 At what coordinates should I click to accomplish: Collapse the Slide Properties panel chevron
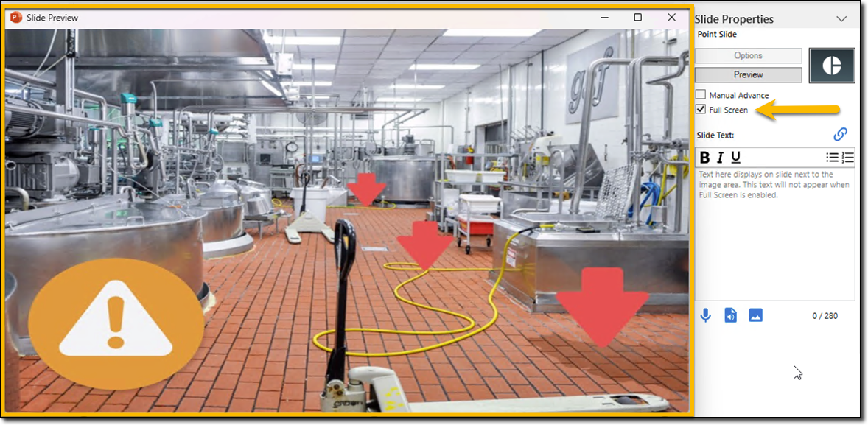841,19
